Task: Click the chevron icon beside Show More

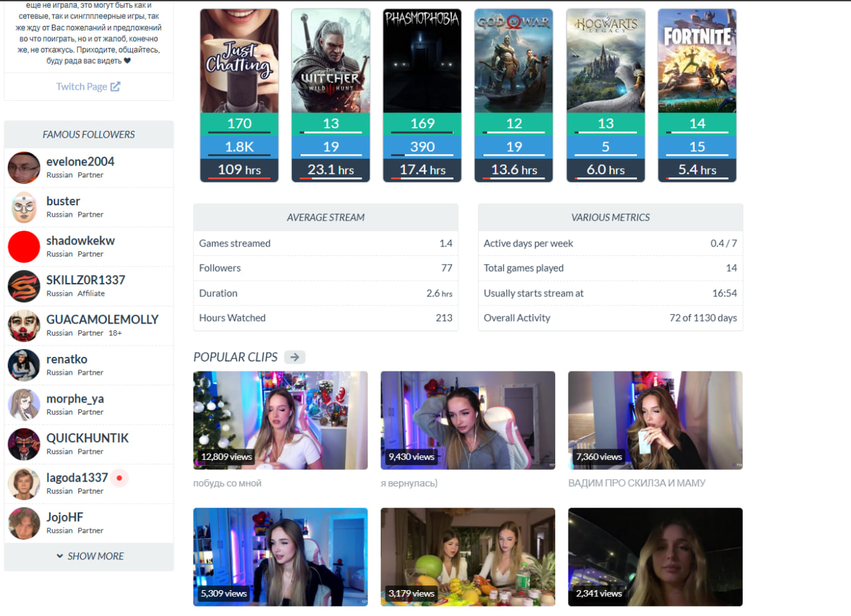Action: click(60, 556)
